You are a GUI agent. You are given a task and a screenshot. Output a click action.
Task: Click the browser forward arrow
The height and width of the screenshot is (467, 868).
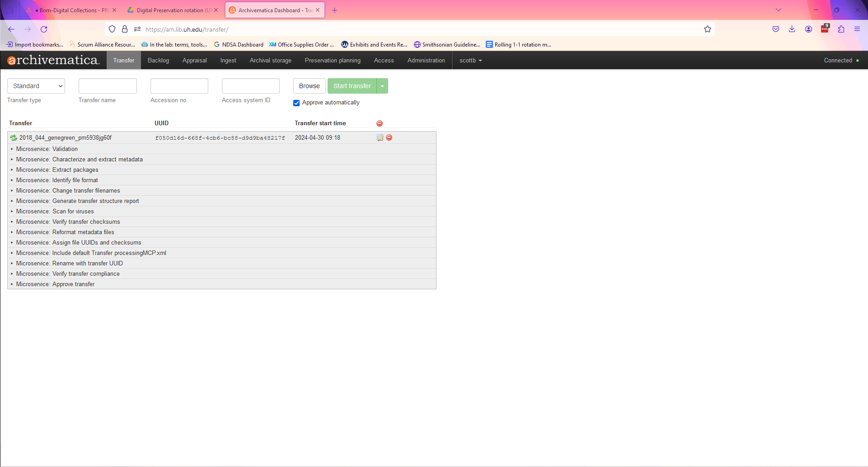pos(28,29)
